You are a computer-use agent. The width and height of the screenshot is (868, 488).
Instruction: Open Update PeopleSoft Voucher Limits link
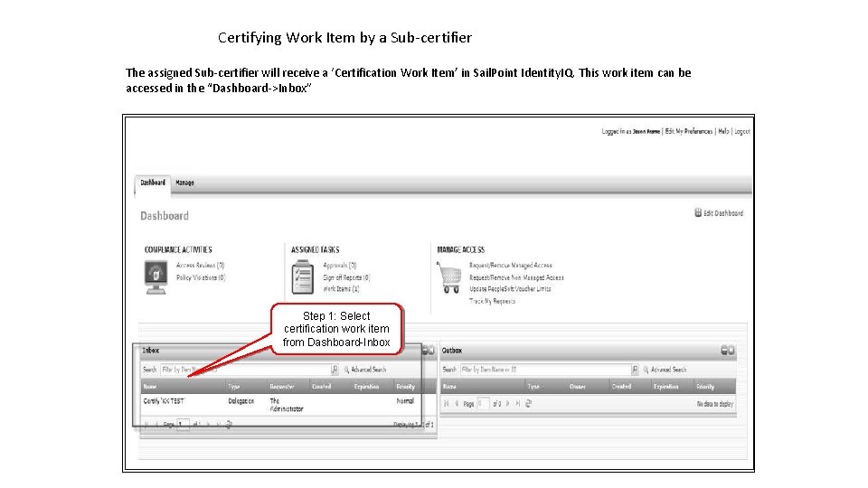click(x=510, y=289)
